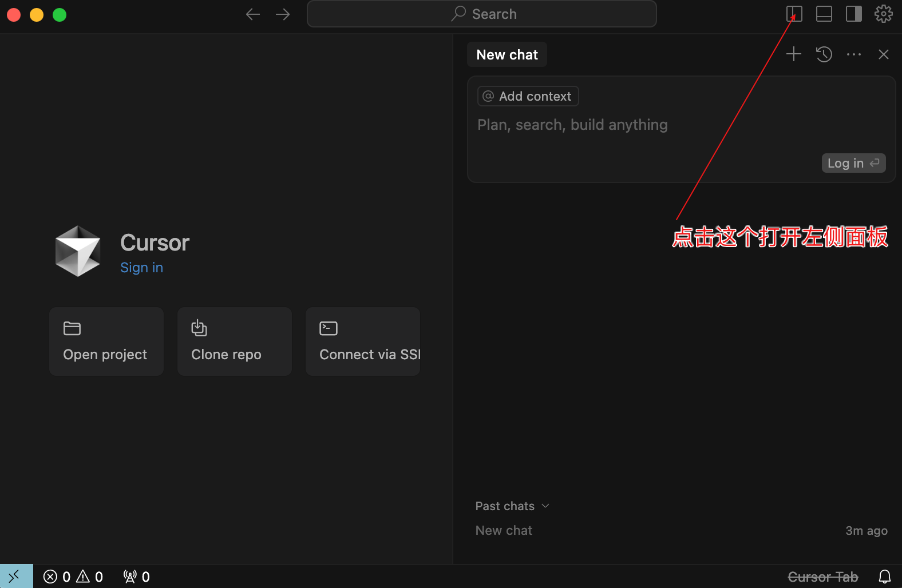Toggle the bottom panel layout
Viewport: 902px width, 588px height.
pyautogui.click(x=824, y=14)
